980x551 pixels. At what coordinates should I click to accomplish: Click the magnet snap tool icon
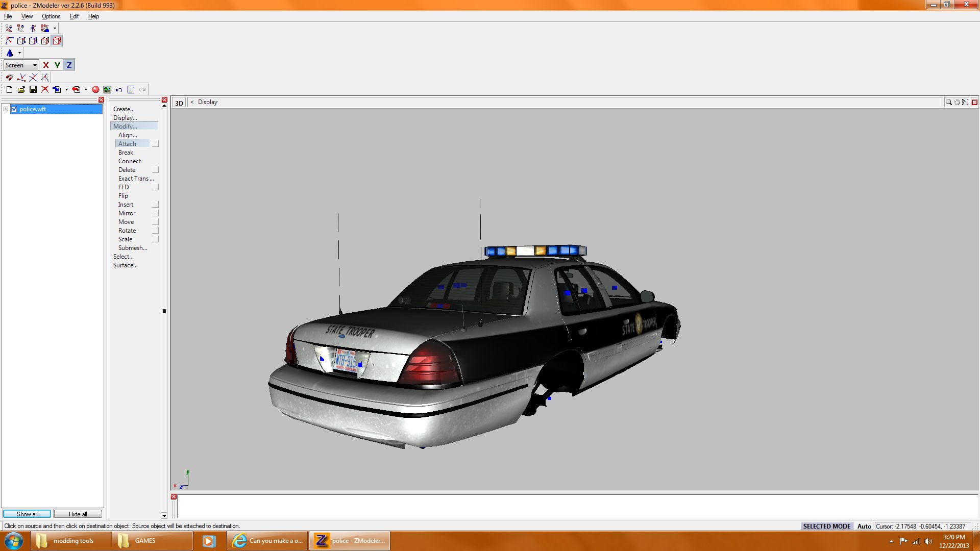[x=9, y=78]
